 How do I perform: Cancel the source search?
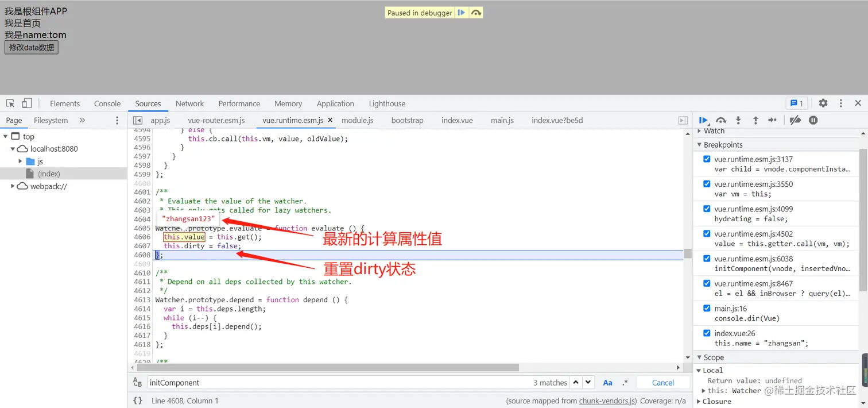point(663,383)
